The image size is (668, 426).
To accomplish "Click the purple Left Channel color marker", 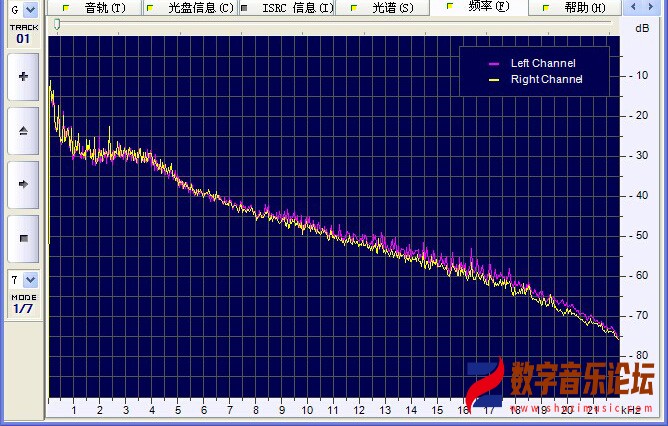I will pos(493,64).
